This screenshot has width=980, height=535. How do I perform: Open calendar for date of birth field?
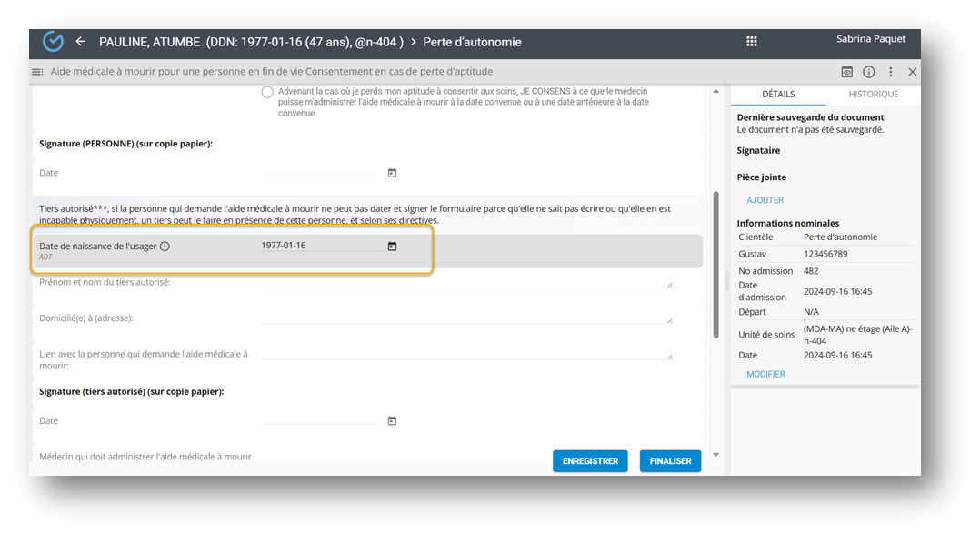392,246
